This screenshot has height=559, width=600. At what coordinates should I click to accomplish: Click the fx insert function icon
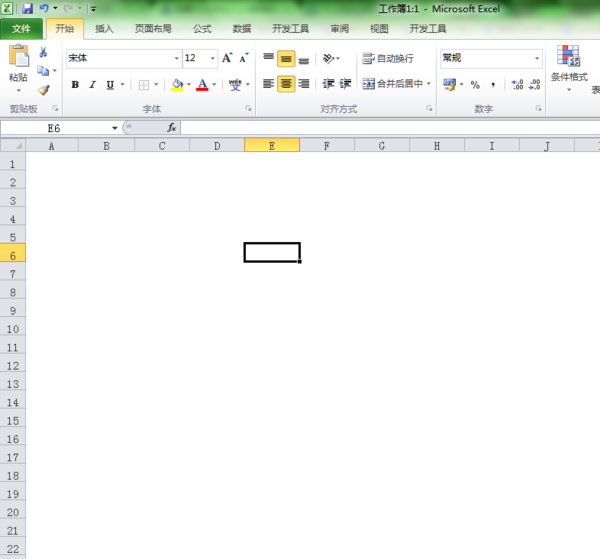[x=171, y=128]
